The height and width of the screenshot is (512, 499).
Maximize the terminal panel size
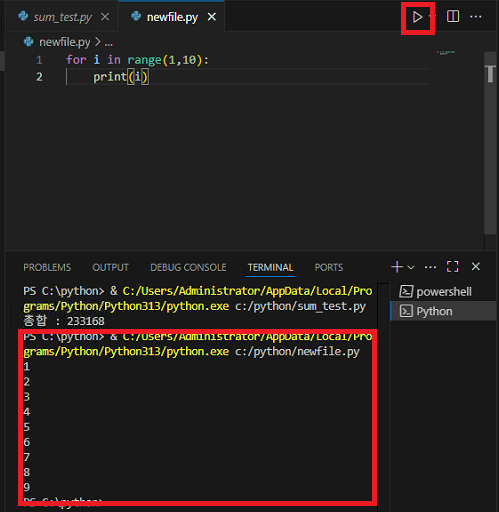(x=452, y=267)
